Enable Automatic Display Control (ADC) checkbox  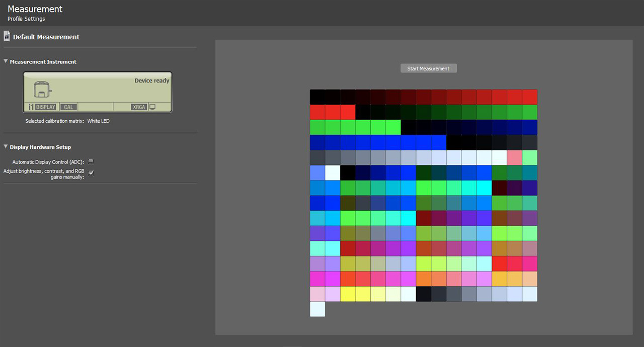[x=91, y=162]
